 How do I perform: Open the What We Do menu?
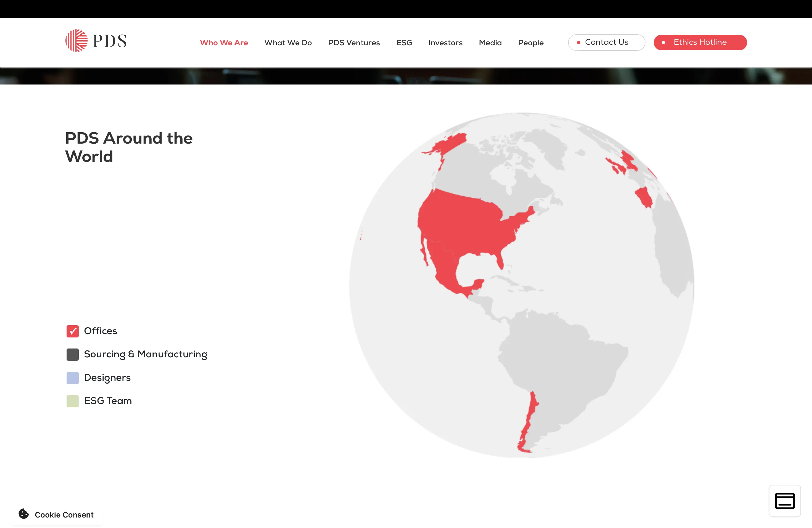point(288,43)
